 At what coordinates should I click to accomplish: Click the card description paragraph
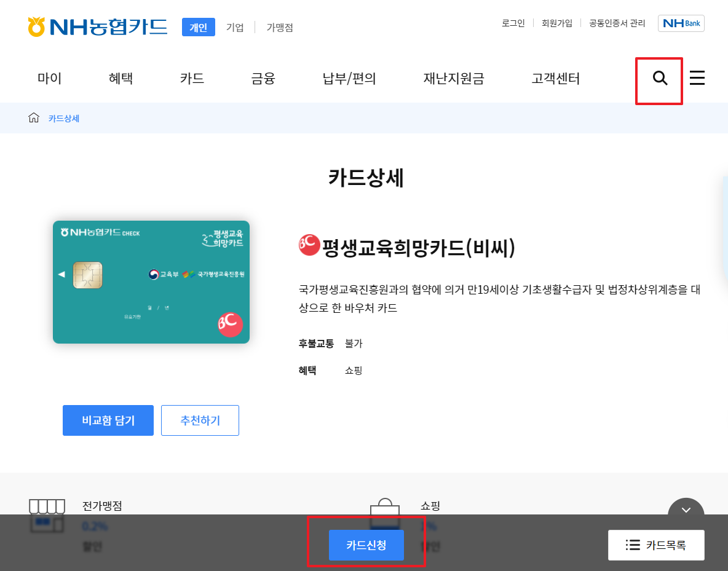click(499, 299)
